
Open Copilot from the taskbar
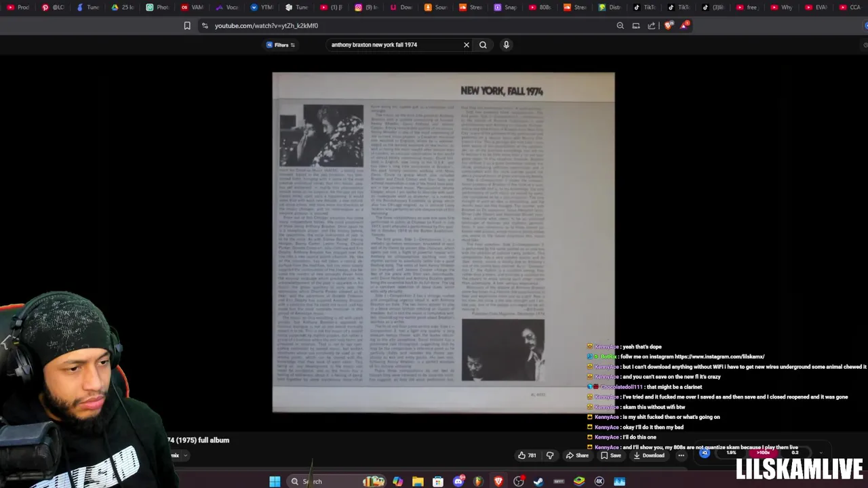397,481
